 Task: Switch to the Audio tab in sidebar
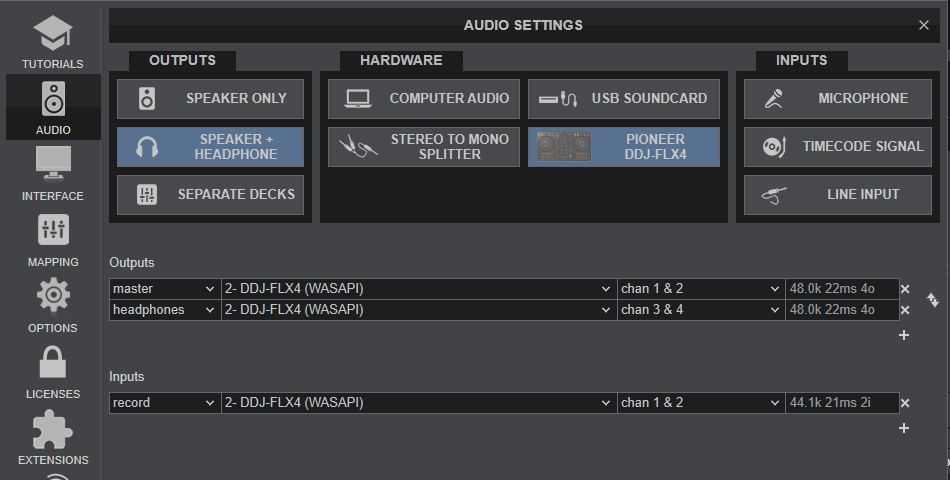coord(52,108)
